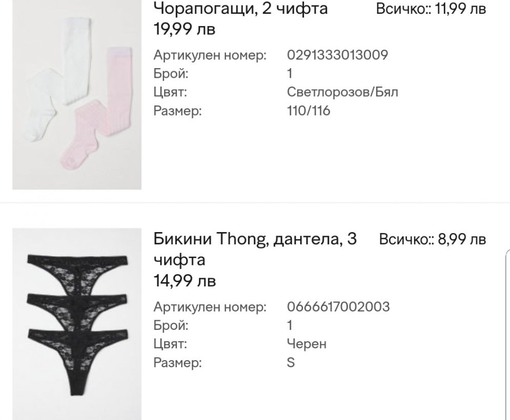
Task: Open the Бикини Thong, дантела product title
Action: pyautogui.click(x=255, y=249)
